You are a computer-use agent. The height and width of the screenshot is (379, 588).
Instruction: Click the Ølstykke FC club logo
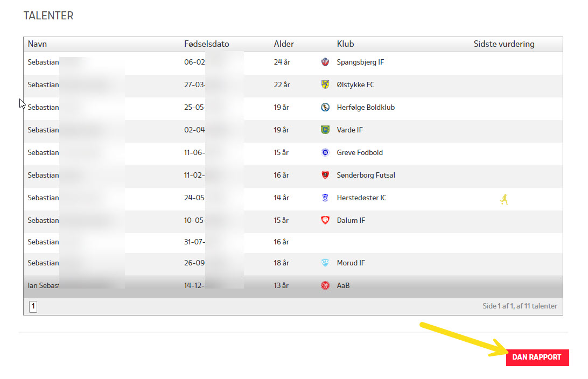[x=325, y=85]
